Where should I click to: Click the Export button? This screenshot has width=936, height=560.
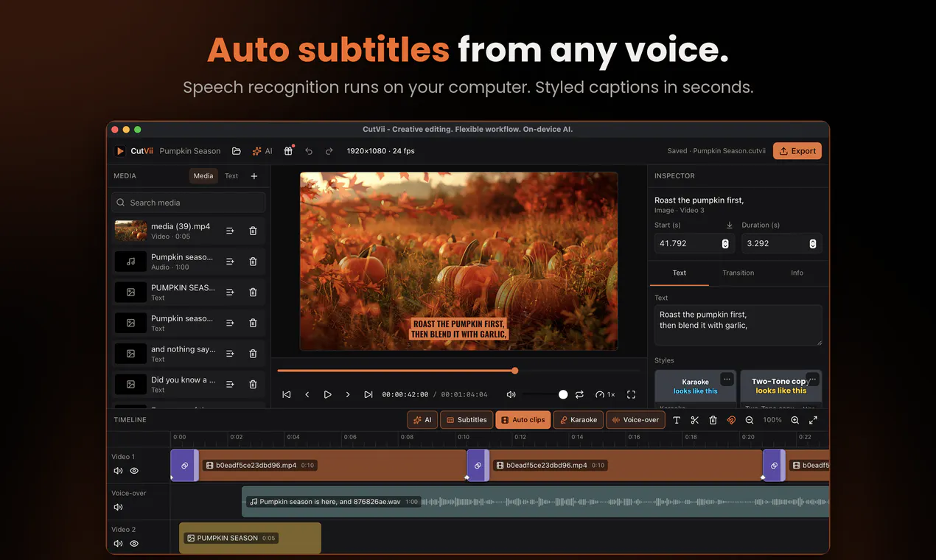coord(797,151)
